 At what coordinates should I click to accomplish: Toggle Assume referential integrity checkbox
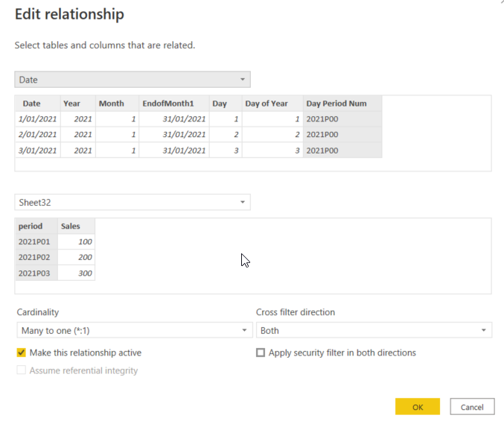point(21,370)
